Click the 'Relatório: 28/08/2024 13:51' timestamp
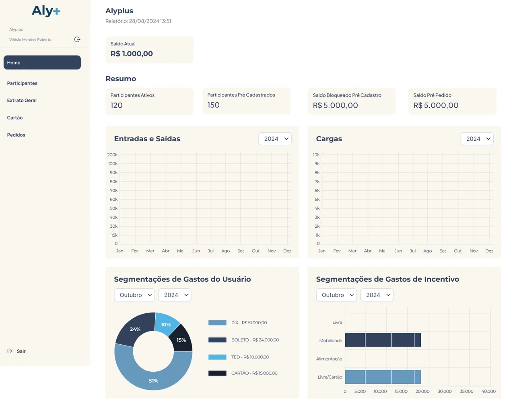The height and width of the screenshot is (420, 515). (x=138, y=21)
